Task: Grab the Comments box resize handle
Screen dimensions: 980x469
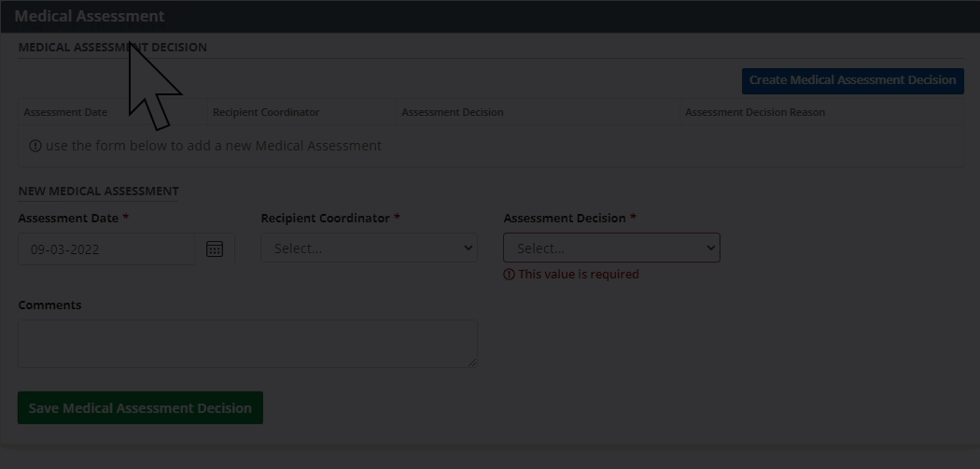Action: click(x=472, y=362)
